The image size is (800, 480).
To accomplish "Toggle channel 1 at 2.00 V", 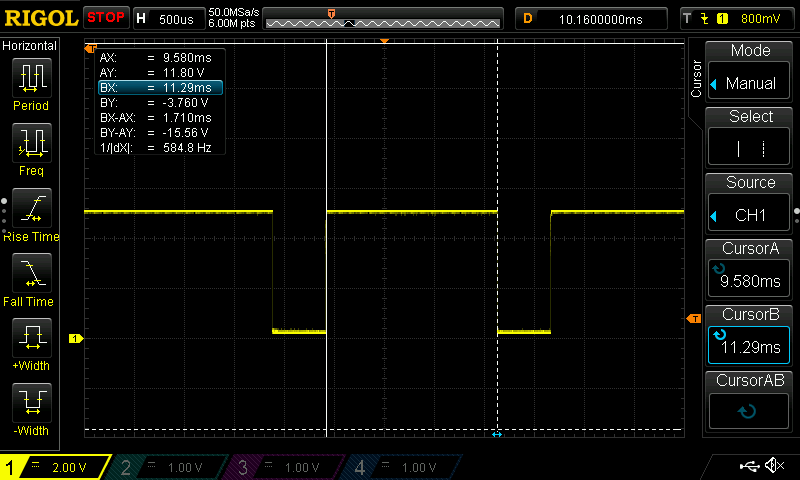I will pos(57,467).
